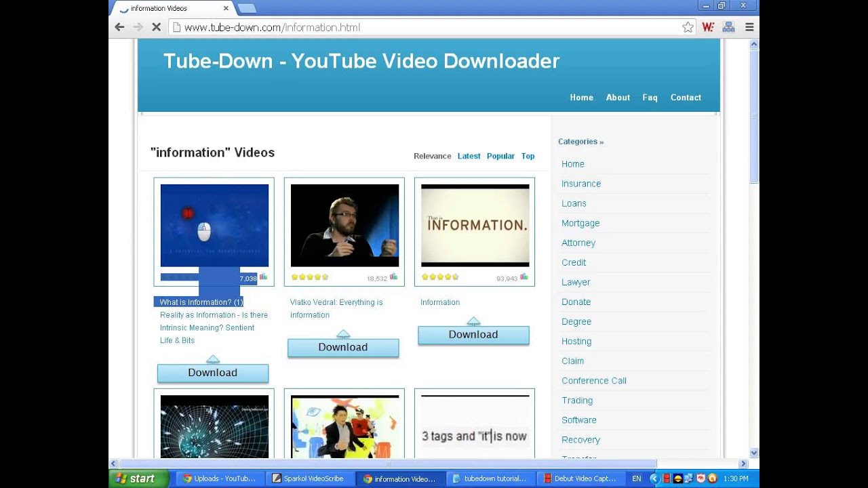Viewport: 868px width, 488px height.
Task: Click the browser forward arrow
Action: pos(138,27)
